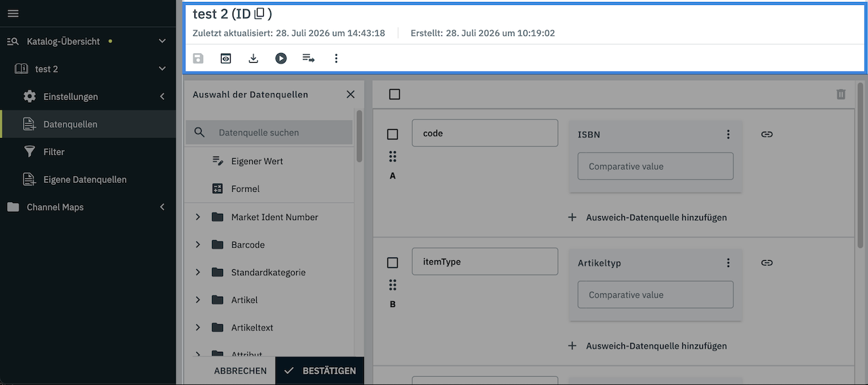The width and height of the screenshot is (868, 385).
Task: Click the test 2 book icon
Action: (21, 69)
